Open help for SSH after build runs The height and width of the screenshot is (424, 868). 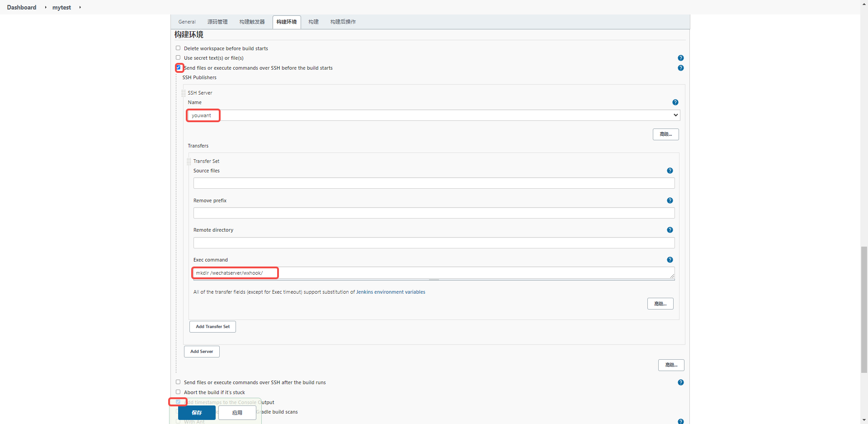681,382
